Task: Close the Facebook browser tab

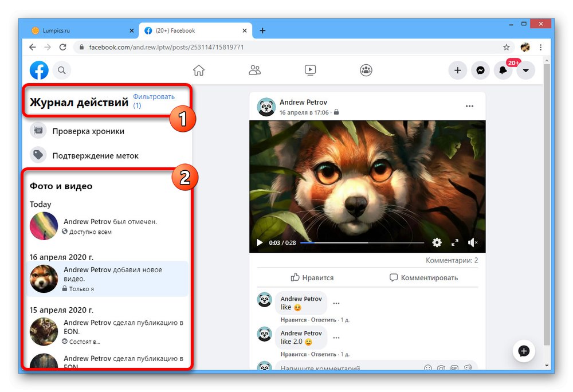Action: [x=245, y=31]
